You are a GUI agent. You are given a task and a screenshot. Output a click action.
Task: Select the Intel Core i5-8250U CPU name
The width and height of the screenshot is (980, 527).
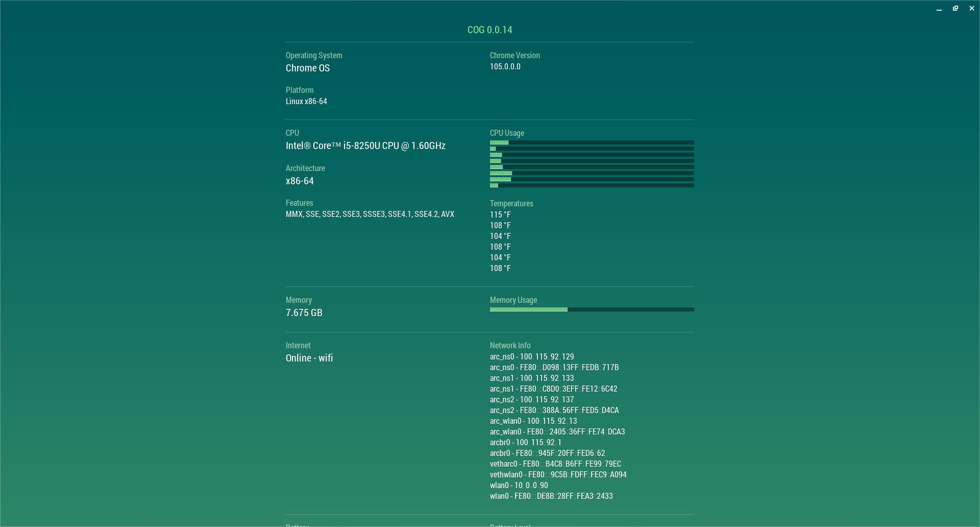click(365, 146)
